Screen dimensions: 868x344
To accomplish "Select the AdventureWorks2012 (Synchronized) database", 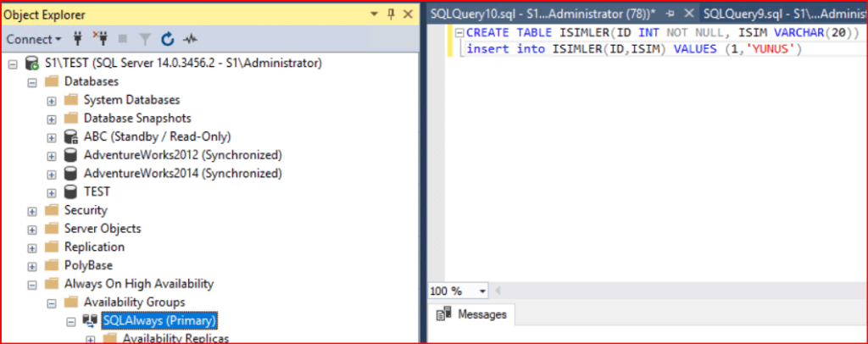I will click(182, 155).
